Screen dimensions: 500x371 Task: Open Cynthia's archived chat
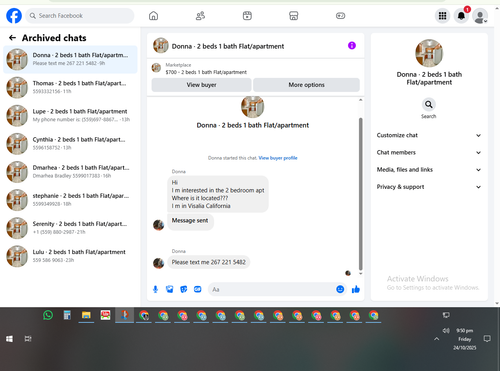[70, 144]
